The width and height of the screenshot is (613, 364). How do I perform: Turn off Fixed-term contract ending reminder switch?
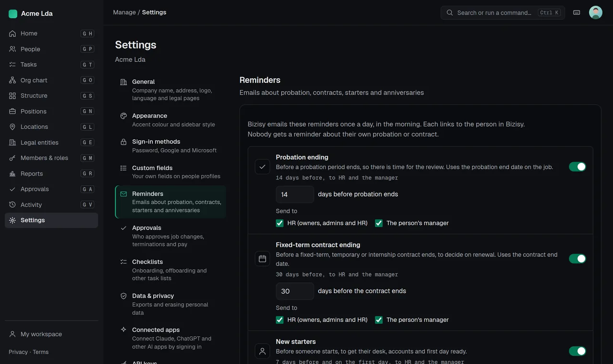(x=578, y=259)
